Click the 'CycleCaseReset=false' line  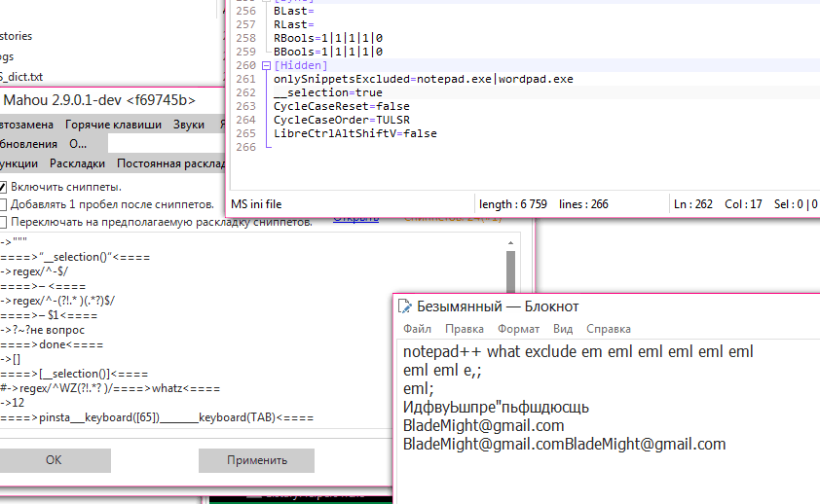(x=342, y=106)
